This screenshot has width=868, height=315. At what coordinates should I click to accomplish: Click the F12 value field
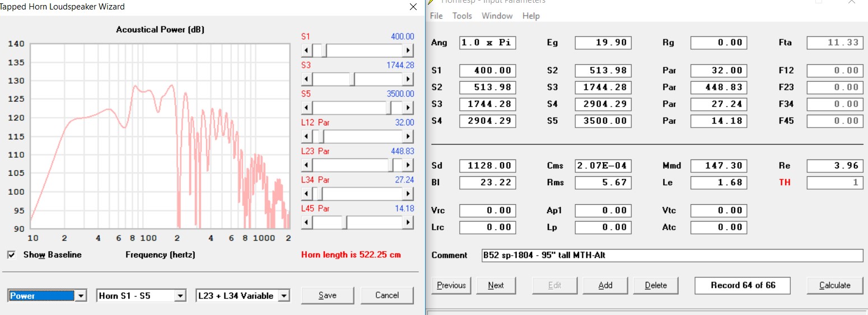[835, 70]
